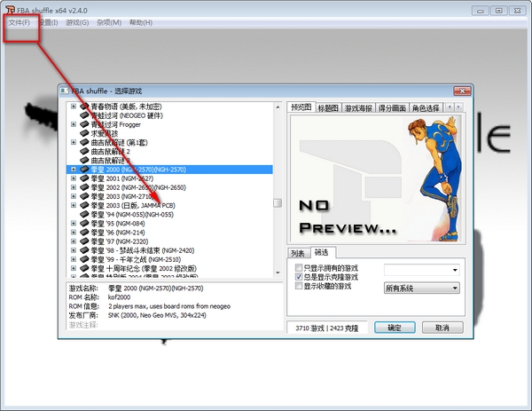Click the right tab-scroll arrow beside 角色选择

[458, 107]
